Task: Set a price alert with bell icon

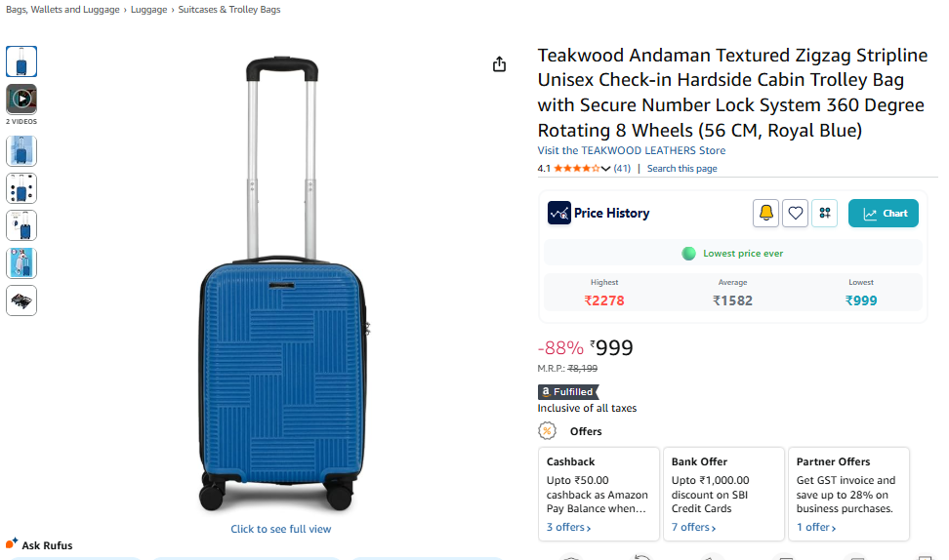Action: 765,213
